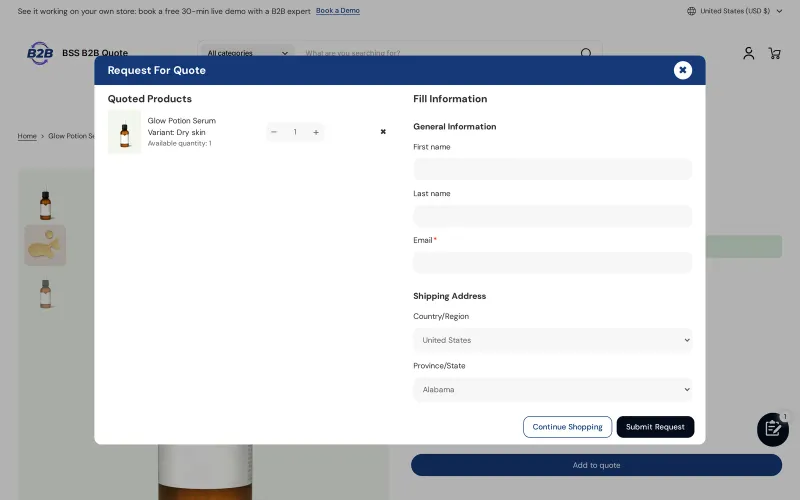Image resolution: width=800 pixels, height=500 pixels.
Task: Open Book a Demo link
Action: pyautogui.click(x=338, y=11)
